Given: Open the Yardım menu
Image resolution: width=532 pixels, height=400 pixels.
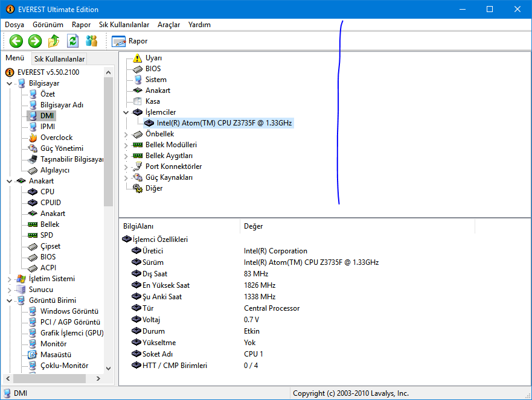Looking at the screenshot, I should tap(199, 25).
